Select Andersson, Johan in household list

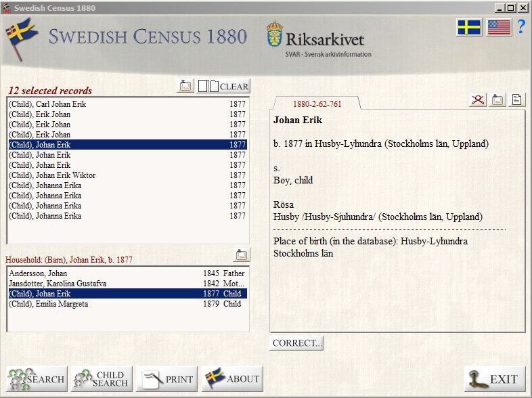[x=127, y=273]
